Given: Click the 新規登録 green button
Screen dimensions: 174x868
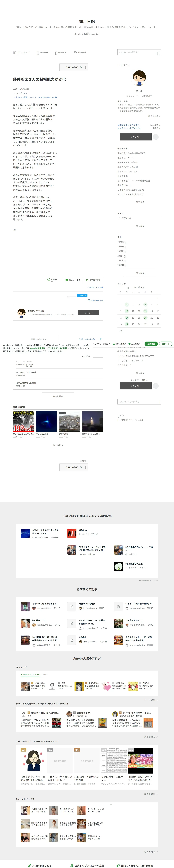Looking at the screenshot, I should coord(151,344).
